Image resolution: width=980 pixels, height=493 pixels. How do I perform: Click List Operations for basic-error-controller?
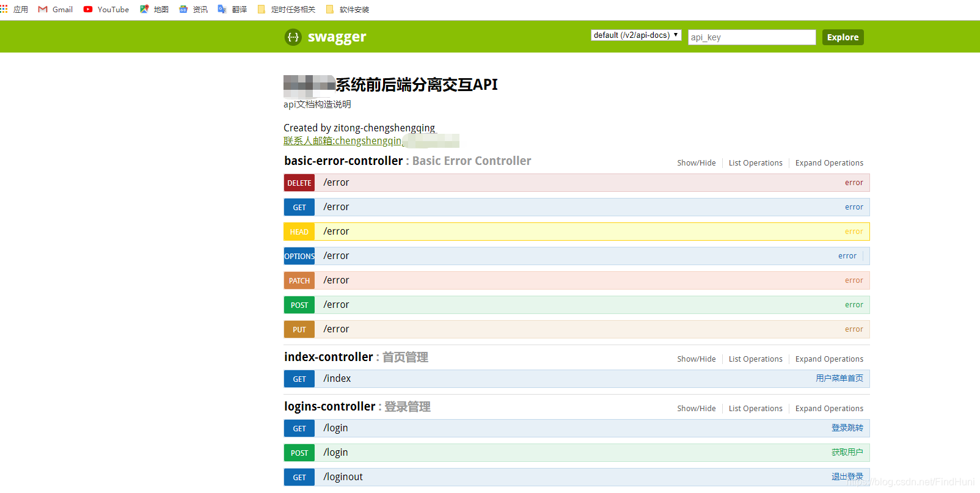click(x=755, y=163)
